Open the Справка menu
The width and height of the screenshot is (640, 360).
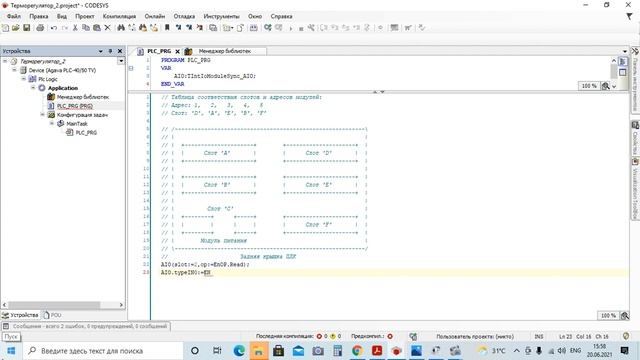tap(281, 16)
